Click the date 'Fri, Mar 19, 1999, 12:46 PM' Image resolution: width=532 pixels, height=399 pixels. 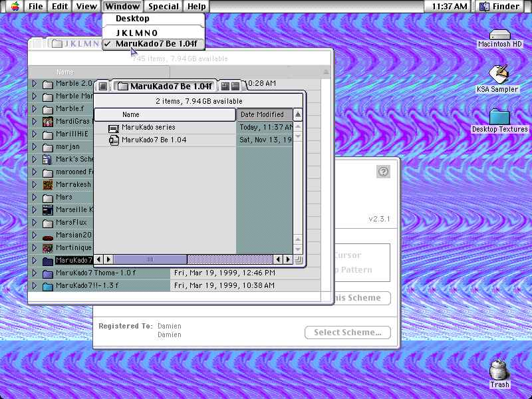coord(225,273)
